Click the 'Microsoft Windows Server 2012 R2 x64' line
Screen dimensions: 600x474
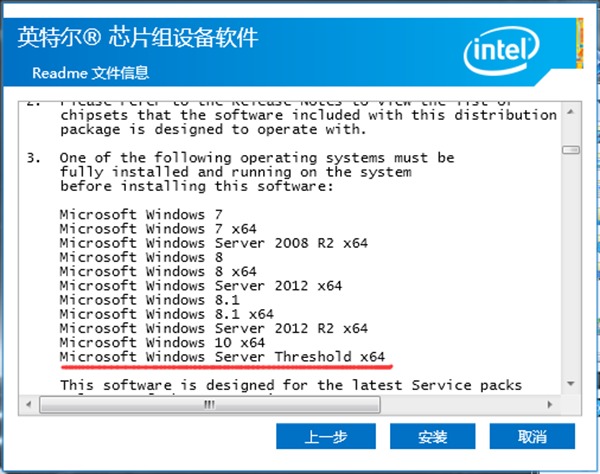(x=213, y=328)
